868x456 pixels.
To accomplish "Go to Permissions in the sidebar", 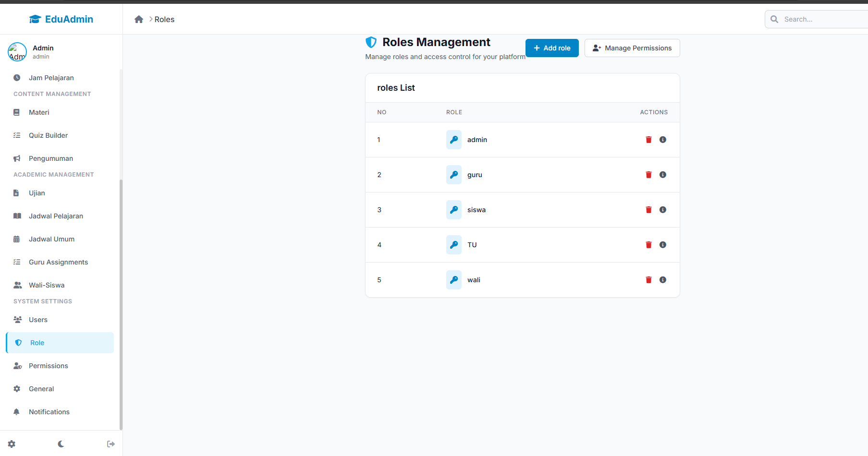I will (x=48, y=366).
